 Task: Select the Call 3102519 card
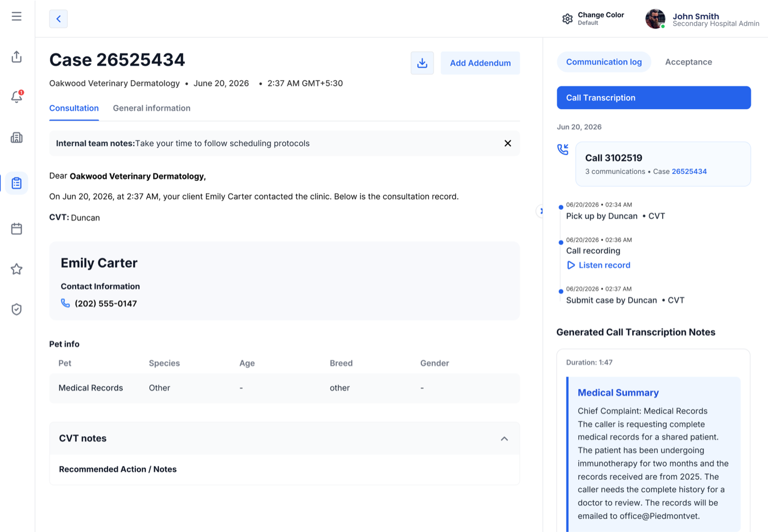[663, 164]
